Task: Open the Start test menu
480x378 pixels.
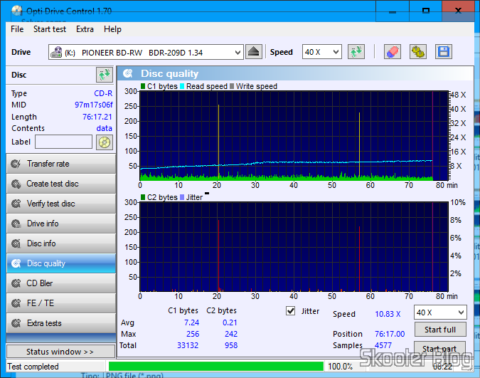Action: pyautogui.click(x=50, y=29)
